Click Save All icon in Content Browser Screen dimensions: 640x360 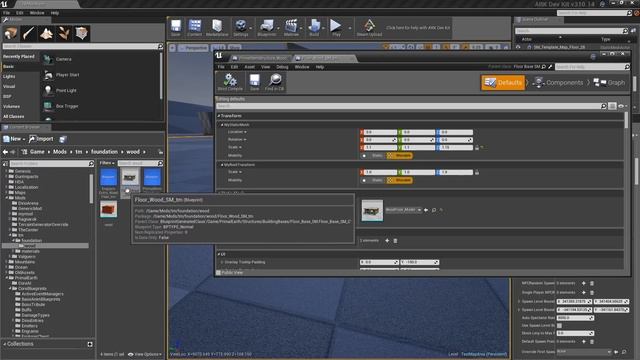coord(63,139)
